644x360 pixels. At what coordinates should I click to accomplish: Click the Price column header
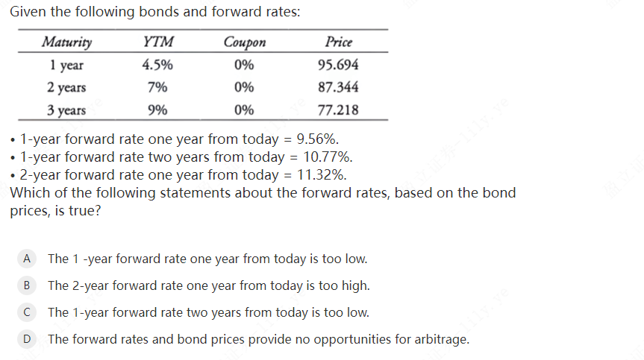pyautogui.click(x=338, y=42)
